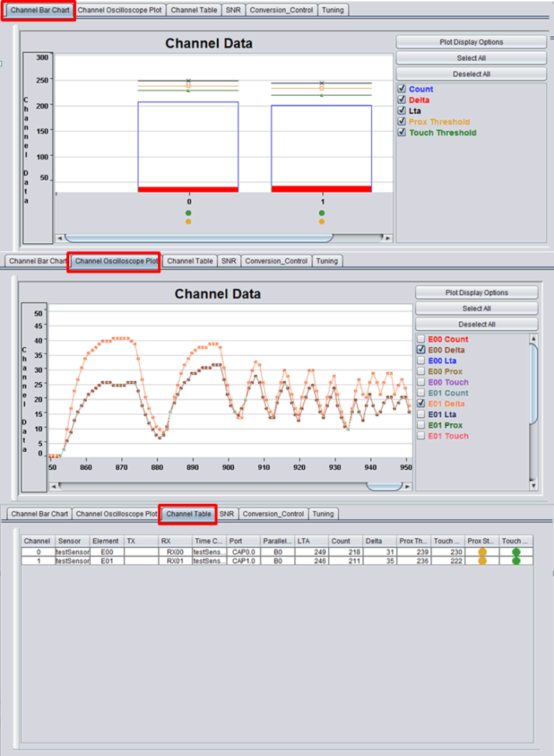The image size is (554, 756).
Task: Open Conversion_Control tab in top panel
Action: [x=281, y=10]
